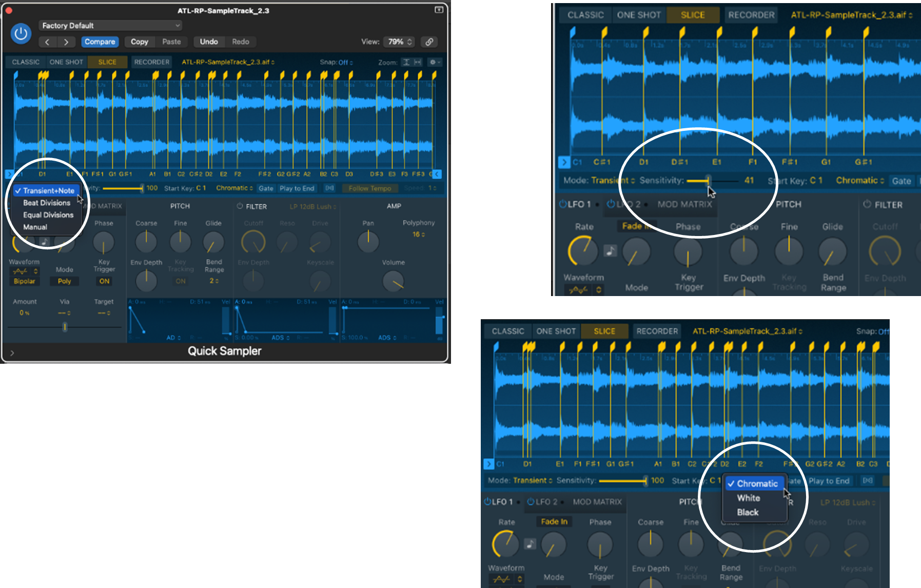Click the Undo button
Image resolution: width=921 pixels, height=588 pixels.
(209, 42)
